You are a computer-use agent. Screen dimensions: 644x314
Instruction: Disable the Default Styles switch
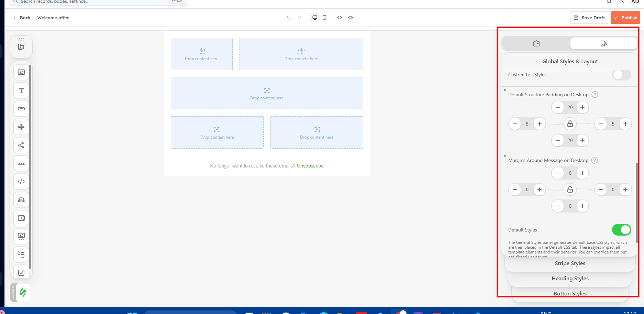point(621,230)
